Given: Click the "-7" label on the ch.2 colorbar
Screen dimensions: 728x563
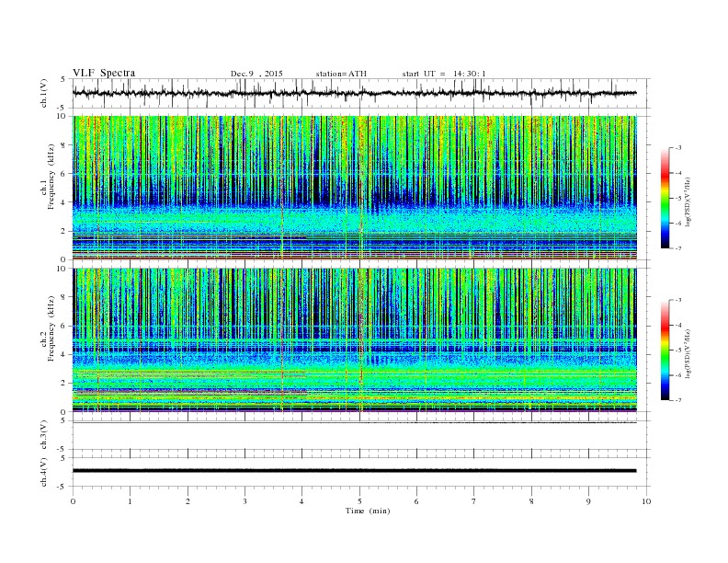Looking at the screenshot, I should point(677,400).
